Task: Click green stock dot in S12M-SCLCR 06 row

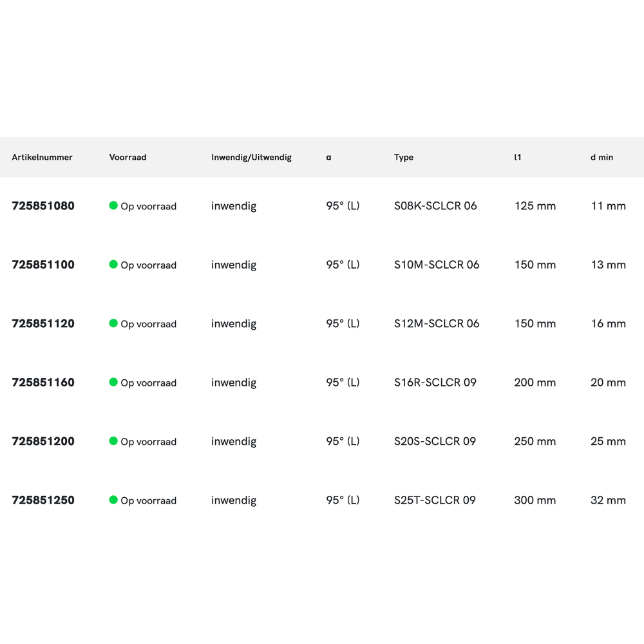Action: pyautogui.click(x=113, y=323)
